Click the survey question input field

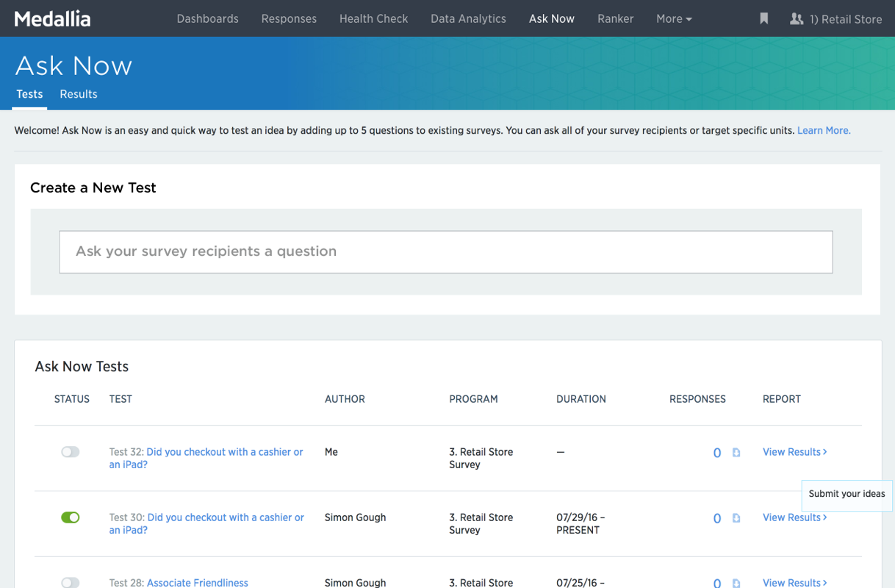tap(445, 251)
